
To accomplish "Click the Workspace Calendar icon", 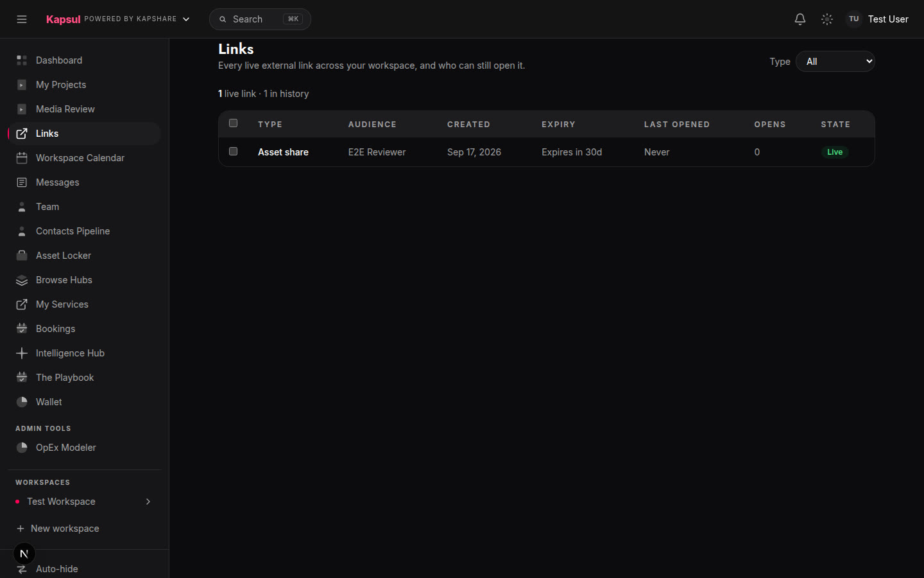I will 22,158.
